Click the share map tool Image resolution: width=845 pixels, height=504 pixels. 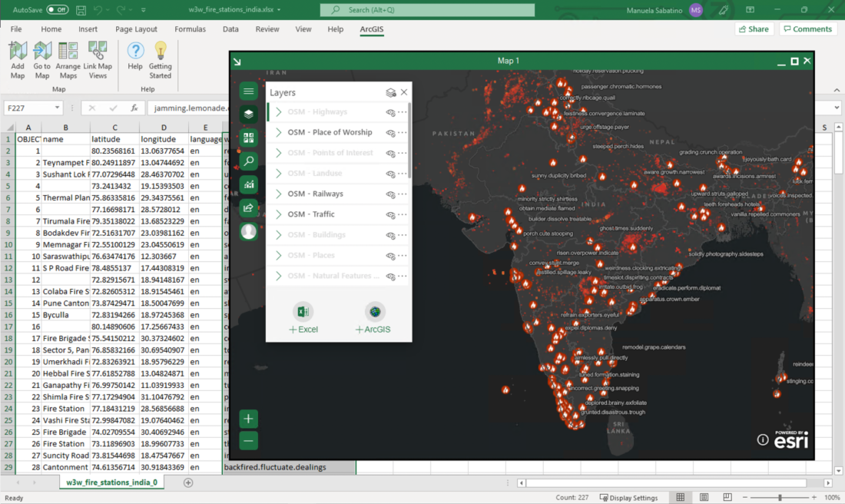[x=248, y=208]
